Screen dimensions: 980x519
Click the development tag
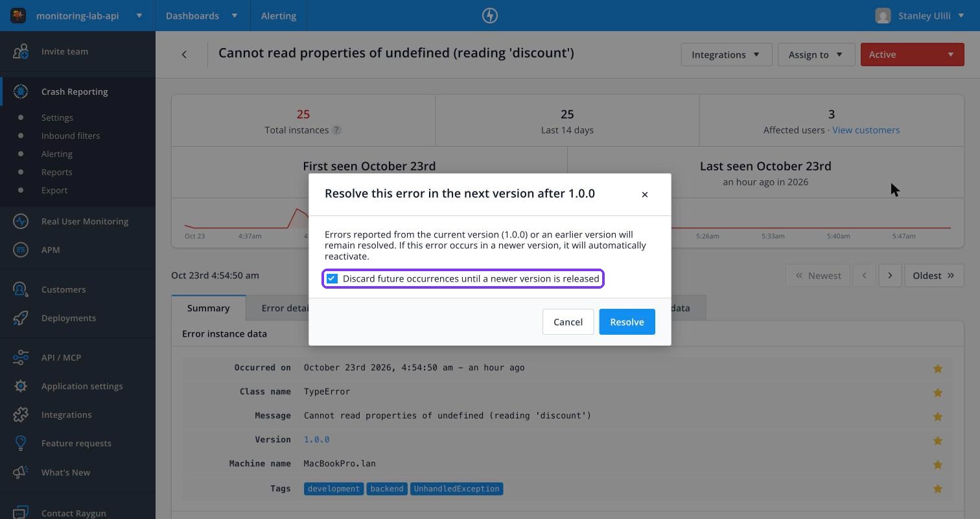click(334, 489)
